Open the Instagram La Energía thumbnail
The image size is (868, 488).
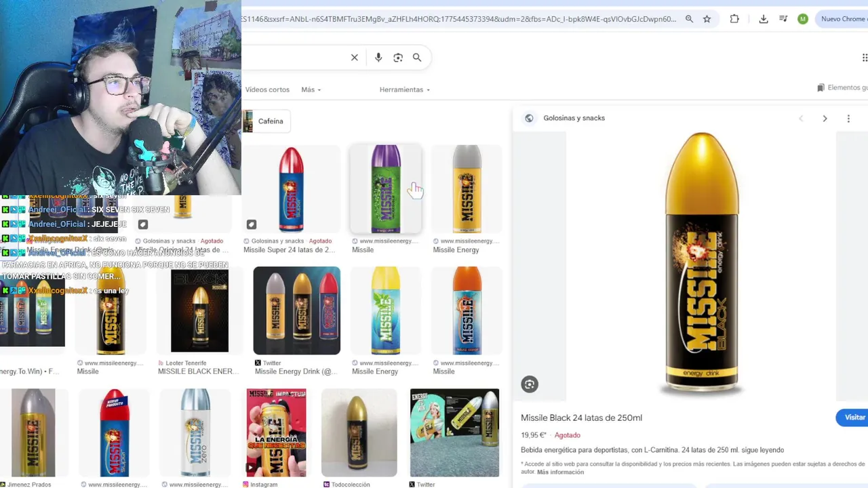coord(276,432)
